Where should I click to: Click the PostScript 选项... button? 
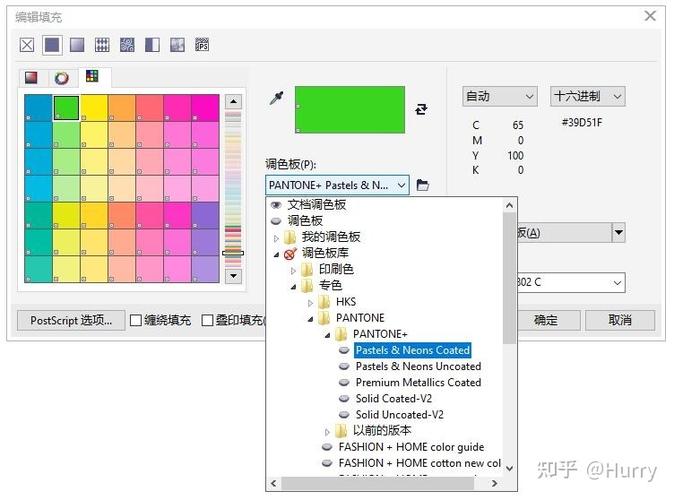coord(71,320)
